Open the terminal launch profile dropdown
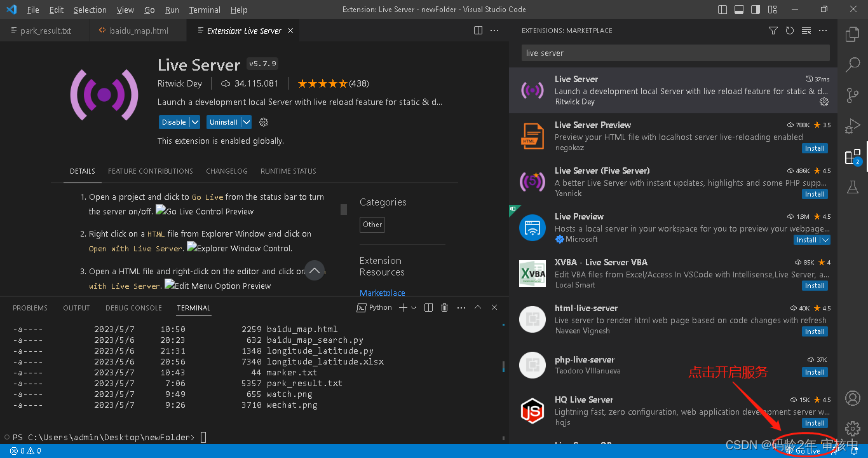Viewport: 868px width, 458px height. (414, 308)
